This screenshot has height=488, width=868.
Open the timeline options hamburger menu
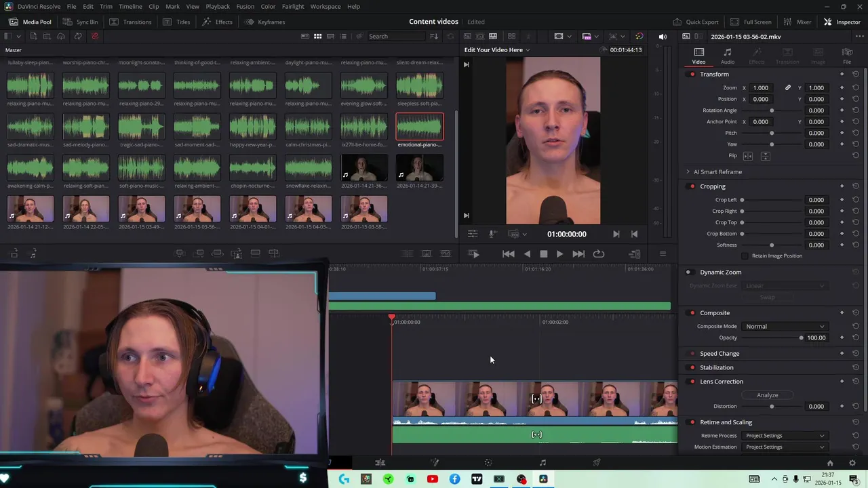[663, 253]
